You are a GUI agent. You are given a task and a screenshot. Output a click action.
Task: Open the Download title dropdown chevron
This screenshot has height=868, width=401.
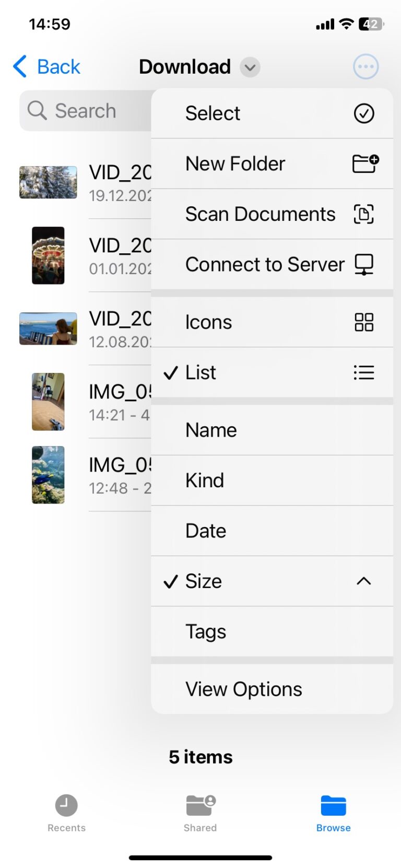(249, 67)
